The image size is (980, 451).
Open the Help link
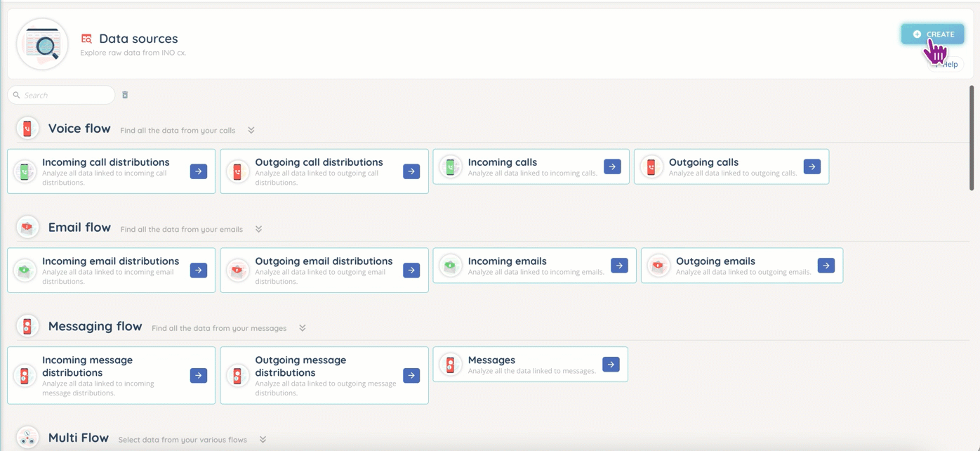[x=950, y=65]
